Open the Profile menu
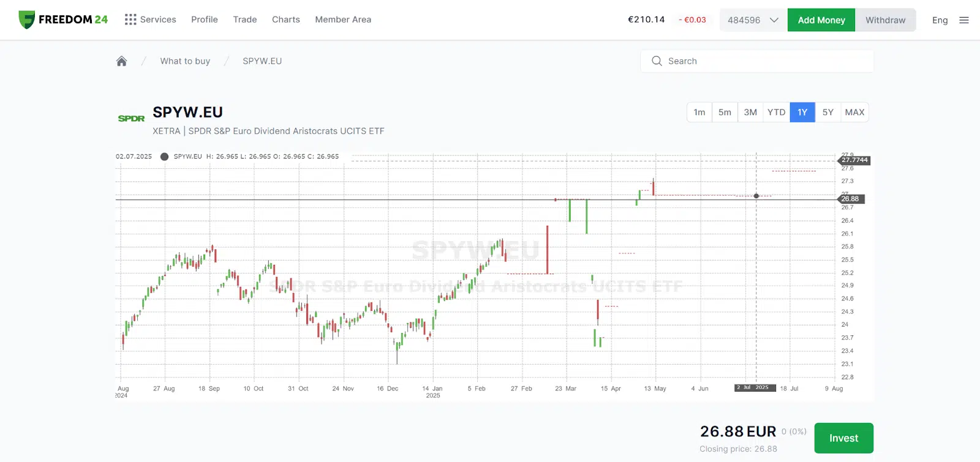 [205, 20]
